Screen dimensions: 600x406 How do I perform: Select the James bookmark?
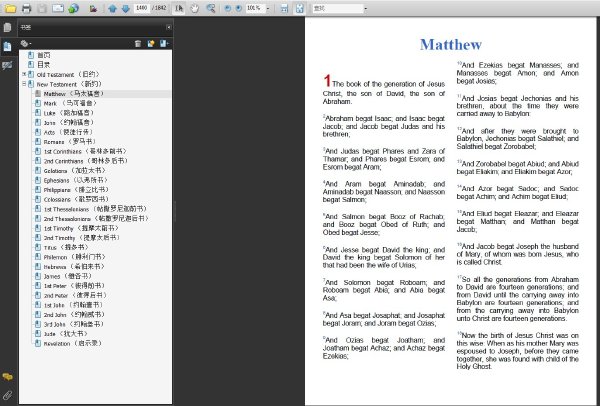coord(68,276)
